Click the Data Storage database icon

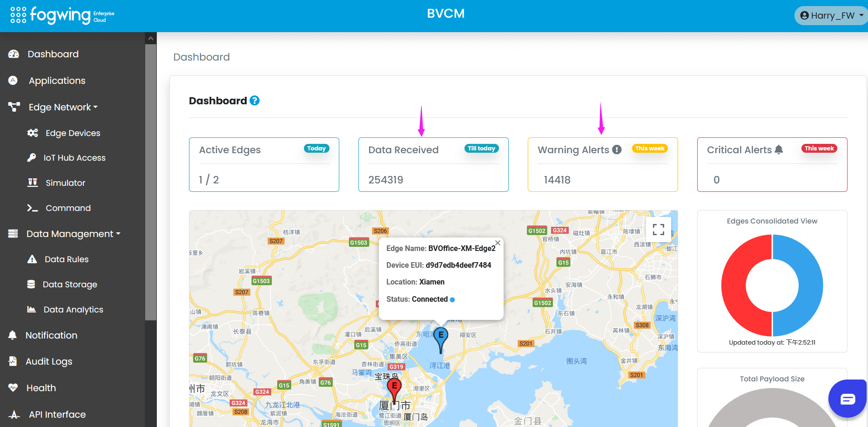tap(31, 284)
